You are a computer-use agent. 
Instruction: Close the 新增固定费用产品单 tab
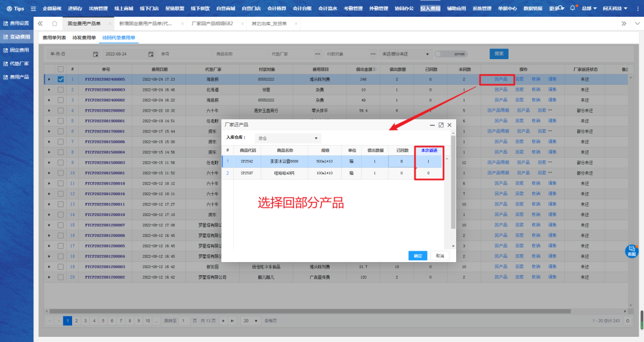[182, 23]
